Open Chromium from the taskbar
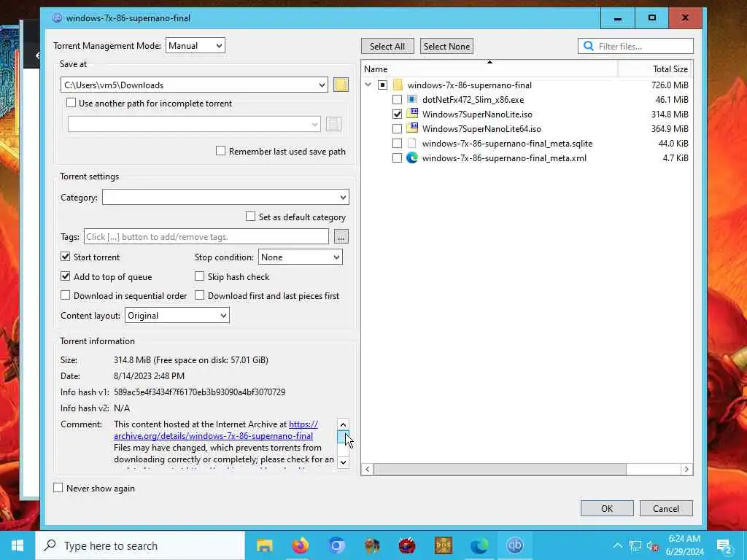 coord(336,545)
